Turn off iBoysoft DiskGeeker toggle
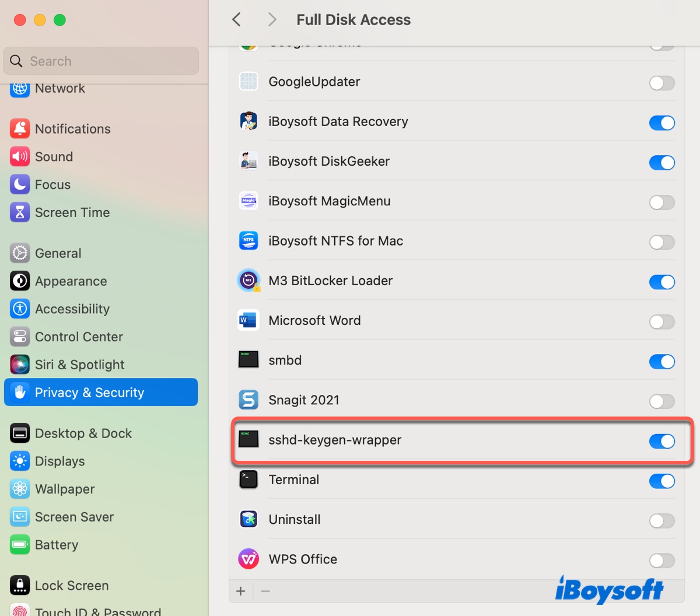The height and width of the screenshot is (616, 700). pos(662,162)
